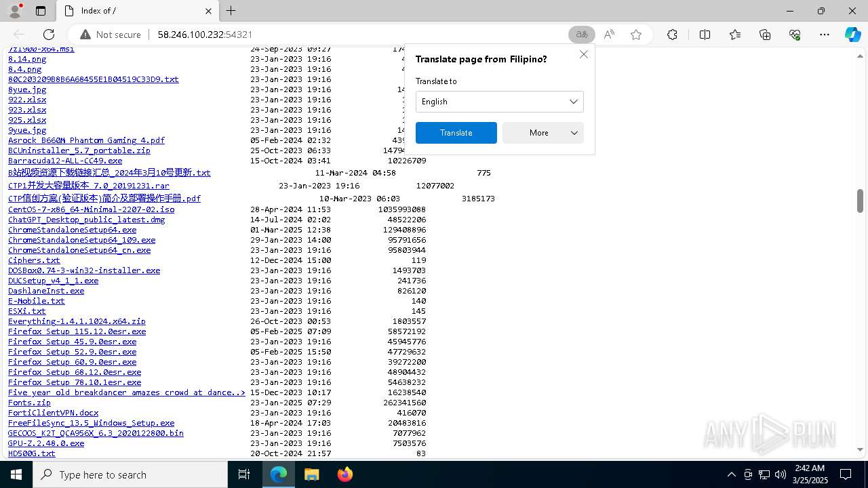Image resolution: width=868 pixels, height=488 pixels.
Task: Open the Collections icon
Action: pyautogui.click(x=765, y=35)
